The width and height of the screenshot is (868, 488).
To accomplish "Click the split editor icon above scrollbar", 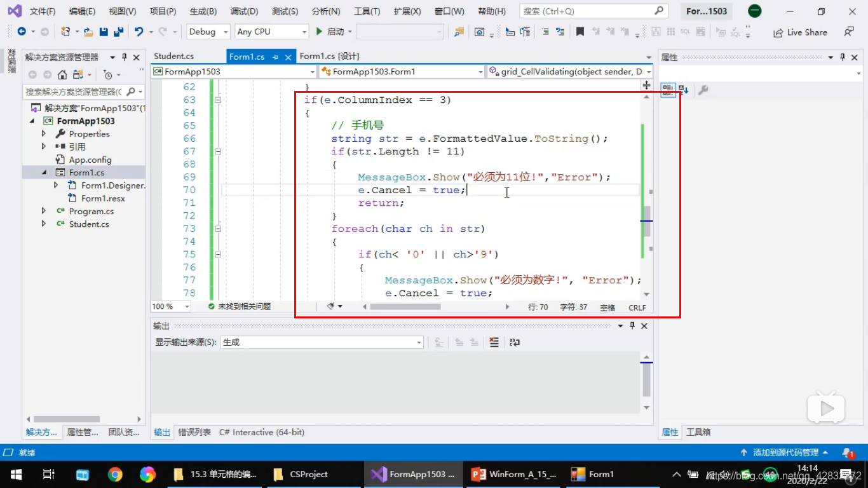I will point(646,85).
